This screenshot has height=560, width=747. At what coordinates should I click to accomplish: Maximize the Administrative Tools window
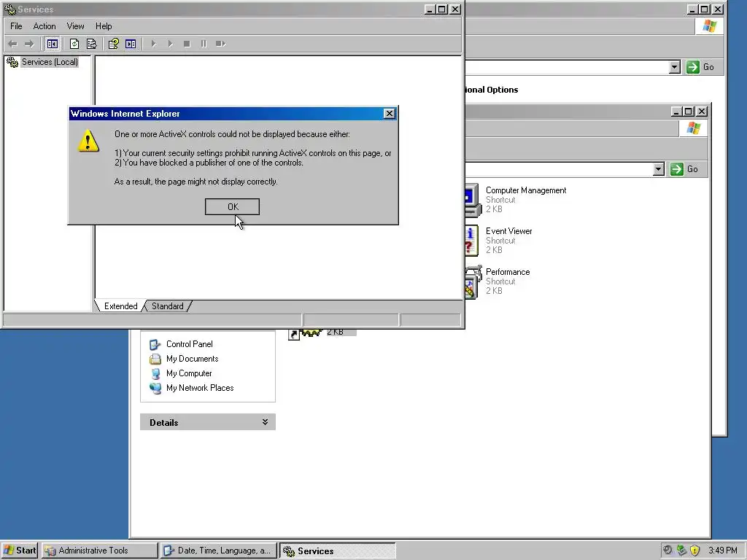tap(689, 112)
